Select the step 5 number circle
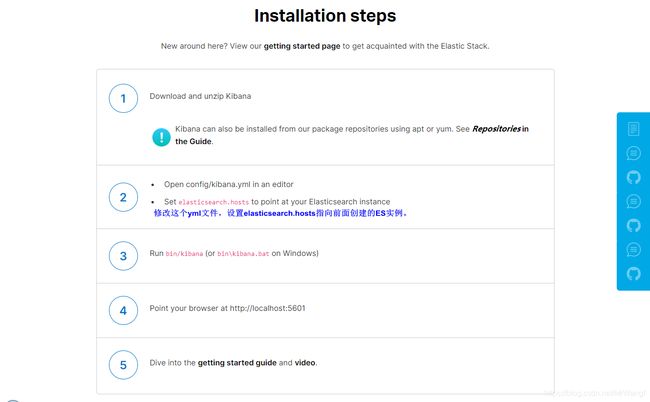650x402 pixels. pos(123,365)
